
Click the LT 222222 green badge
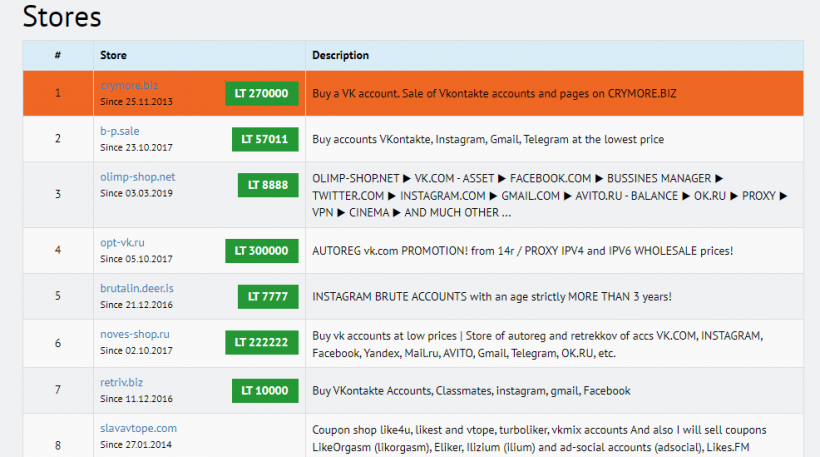(261, 342)
